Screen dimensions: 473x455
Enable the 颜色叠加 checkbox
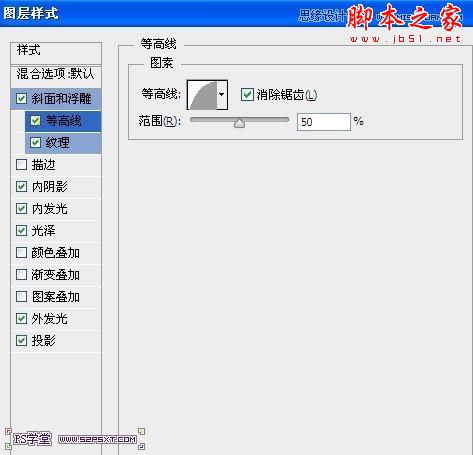[x=21, y=253]
